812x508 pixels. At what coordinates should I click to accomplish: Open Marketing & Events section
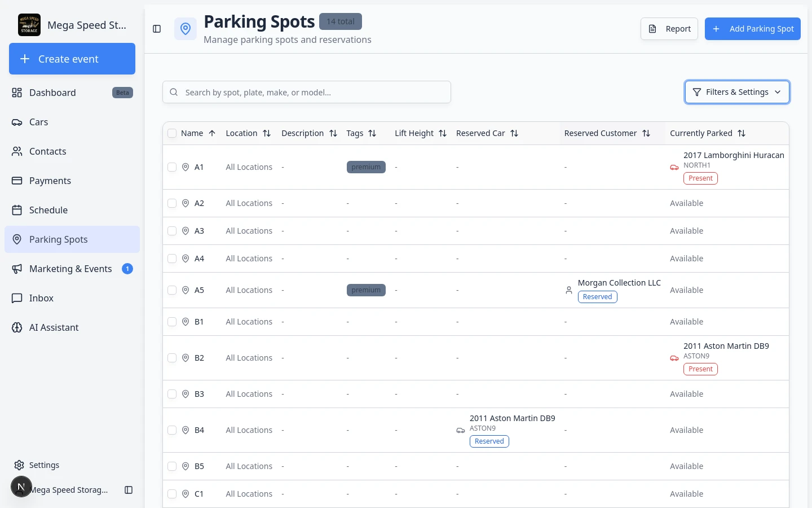coord(72,269)
